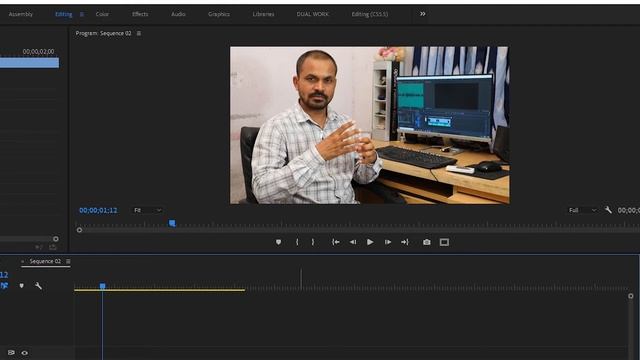Image resolution: width=640 pixels, height=360 pixels.
Task: Open the timeline display settings wrench
Action: pyautogui.click(x=38, y=286)
